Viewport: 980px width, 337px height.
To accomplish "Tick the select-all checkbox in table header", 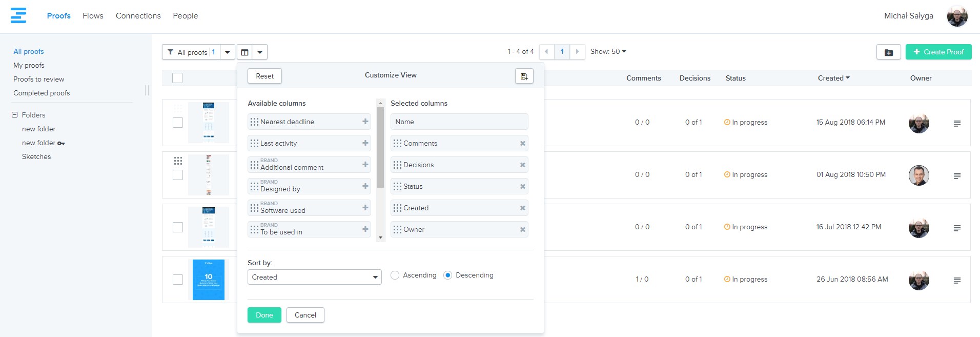I will pos(177,78).
